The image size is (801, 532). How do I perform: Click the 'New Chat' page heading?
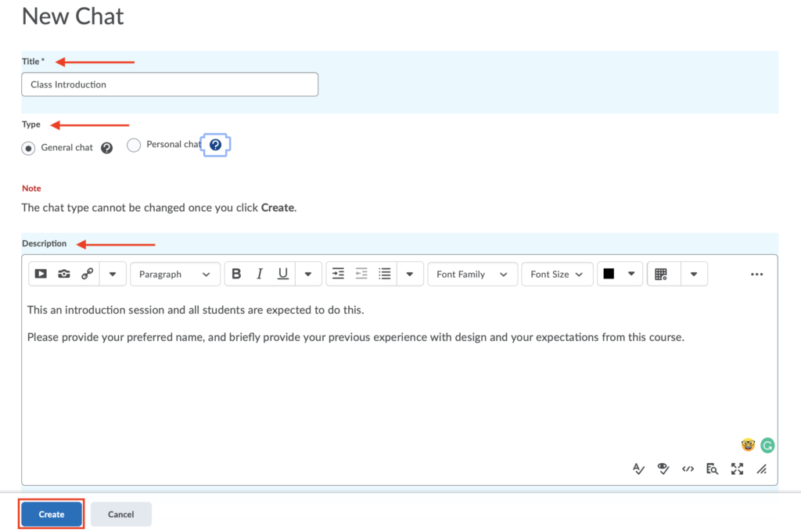pos(73,16)
